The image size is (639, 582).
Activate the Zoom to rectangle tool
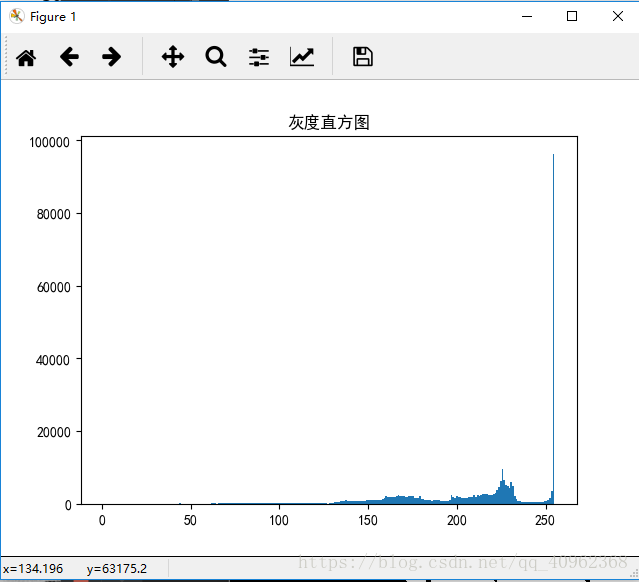216,57
